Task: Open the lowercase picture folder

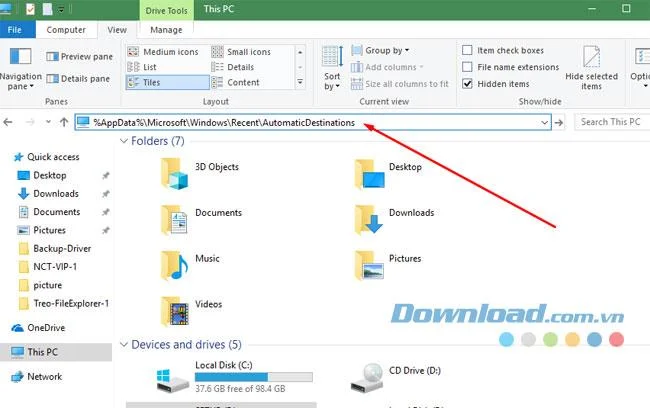Action: click(x=40, y=285)
